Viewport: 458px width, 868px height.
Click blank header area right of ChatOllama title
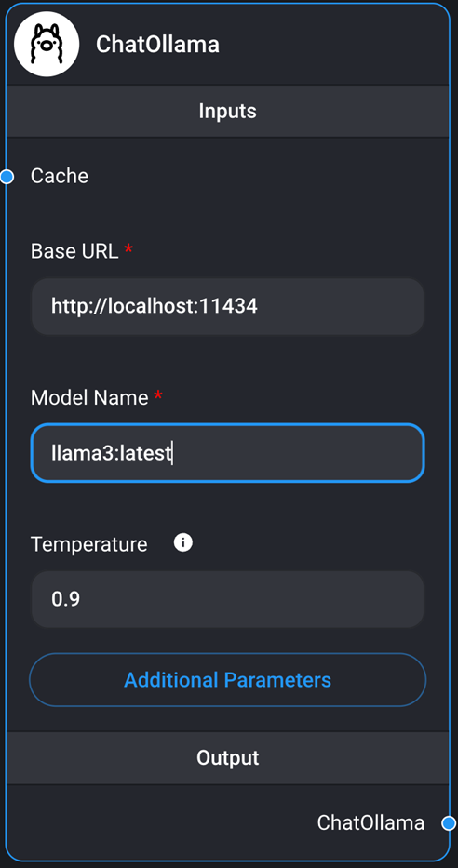(x=332, y=45)
